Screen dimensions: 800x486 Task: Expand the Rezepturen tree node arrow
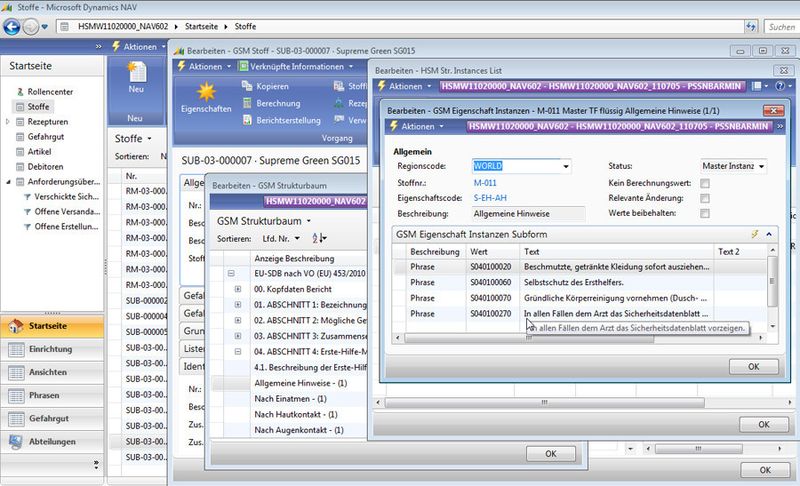coord(8,122)
